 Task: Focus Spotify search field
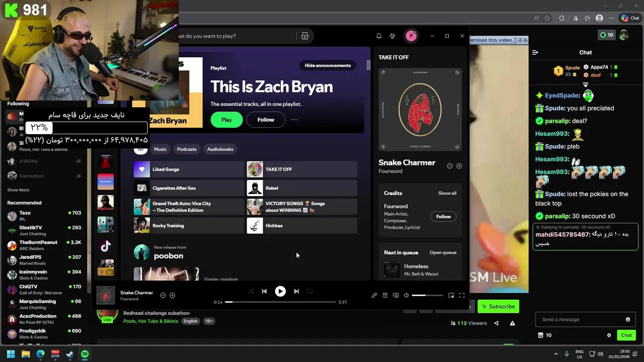pyautogui.click(x=236, y=36)
